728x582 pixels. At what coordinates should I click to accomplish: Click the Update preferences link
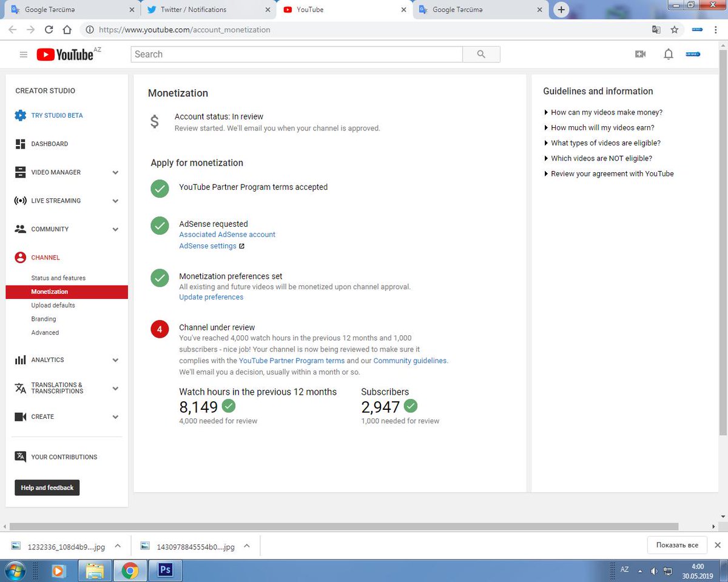211,297
